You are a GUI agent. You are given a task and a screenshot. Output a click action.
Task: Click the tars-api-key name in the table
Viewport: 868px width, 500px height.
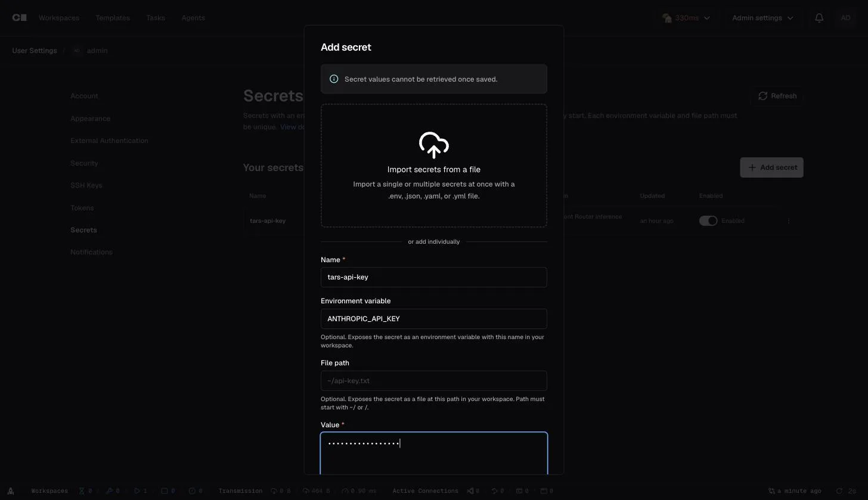pyautogui.click(x=268, y=221)
